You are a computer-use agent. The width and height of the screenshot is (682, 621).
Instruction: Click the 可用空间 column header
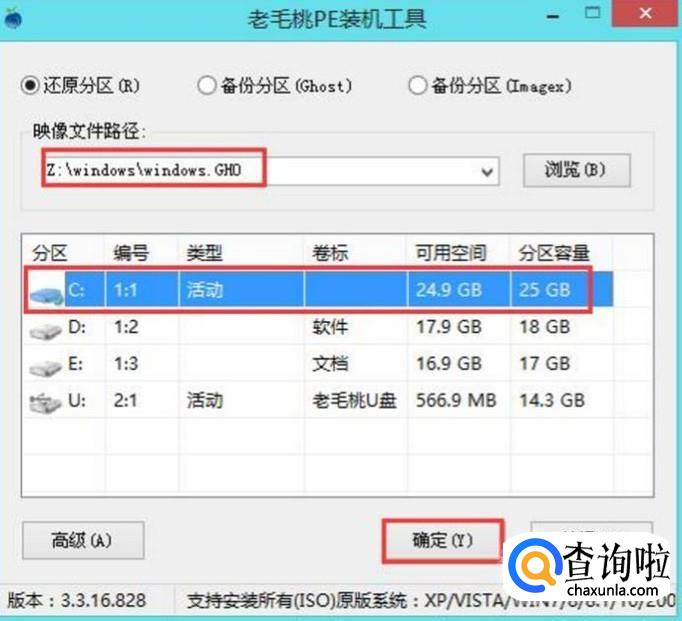[x=451, y=253]
